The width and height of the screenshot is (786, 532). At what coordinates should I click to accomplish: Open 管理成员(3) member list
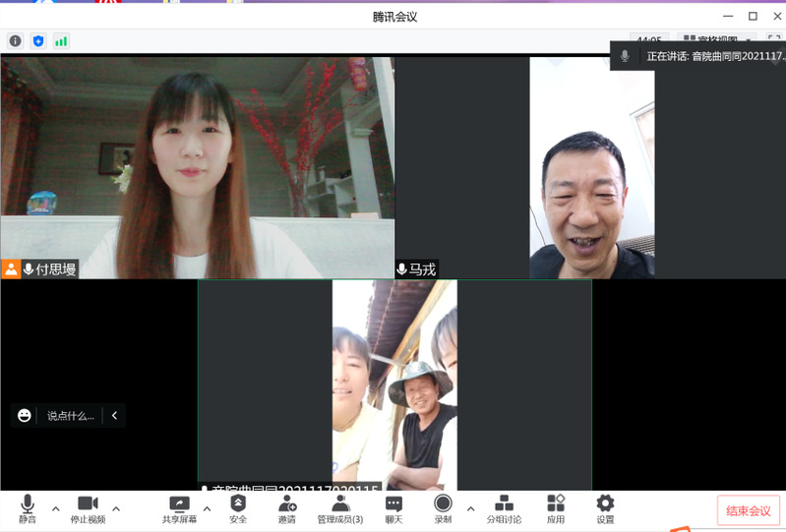click(x=340, y=509)
